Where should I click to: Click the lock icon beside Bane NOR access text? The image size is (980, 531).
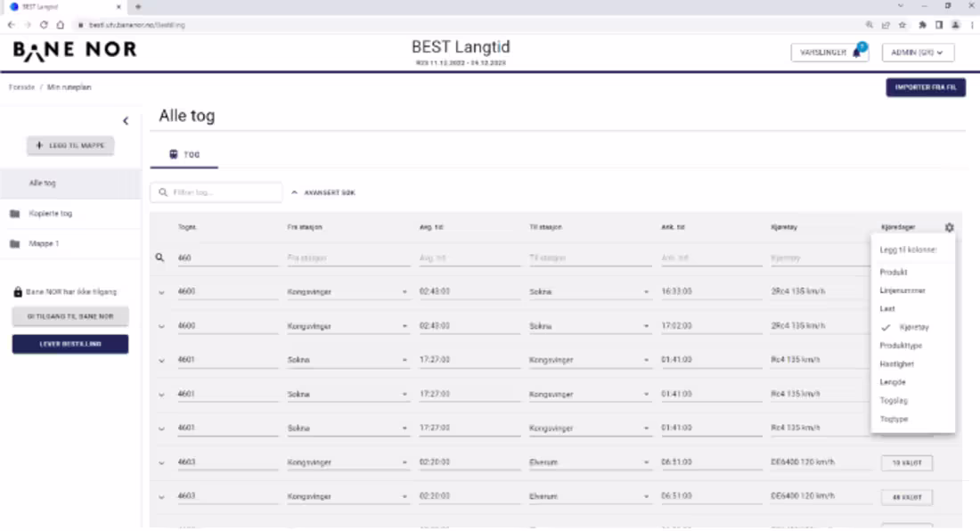[18, 291]
